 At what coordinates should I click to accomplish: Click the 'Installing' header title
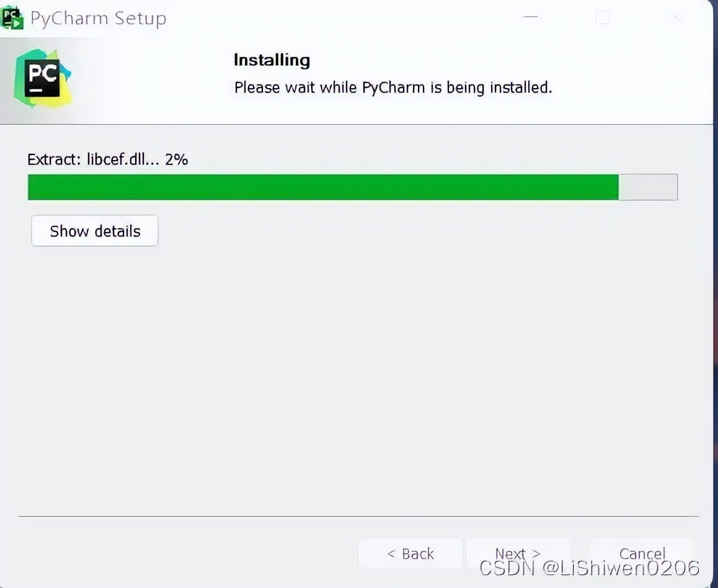tap(272, 60)
